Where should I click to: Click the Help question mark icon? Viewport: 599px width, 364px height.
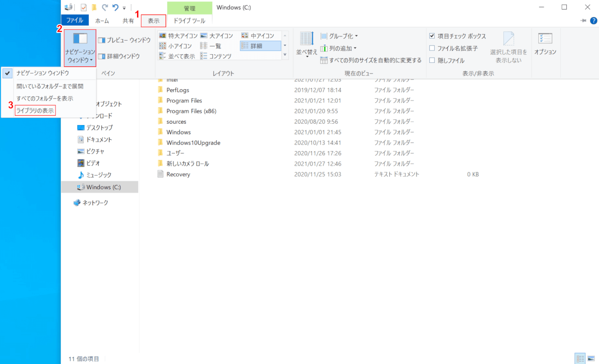(x=594, y=20)
